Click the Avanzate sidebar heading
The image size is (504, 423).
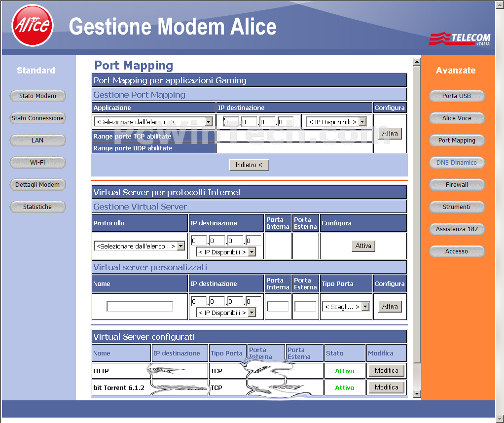click(x=456, y=70)
